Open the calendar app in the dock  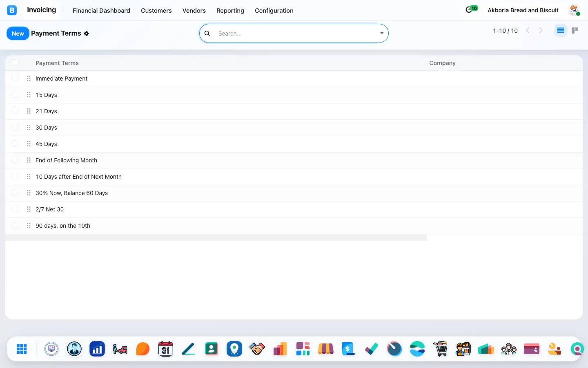[165, 349]
